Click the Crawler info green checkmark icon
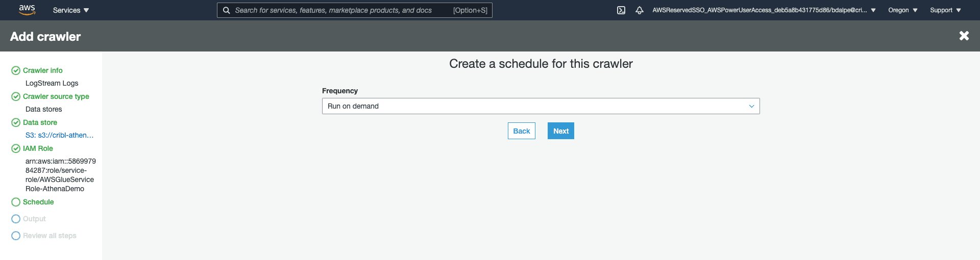 point(16,70)
